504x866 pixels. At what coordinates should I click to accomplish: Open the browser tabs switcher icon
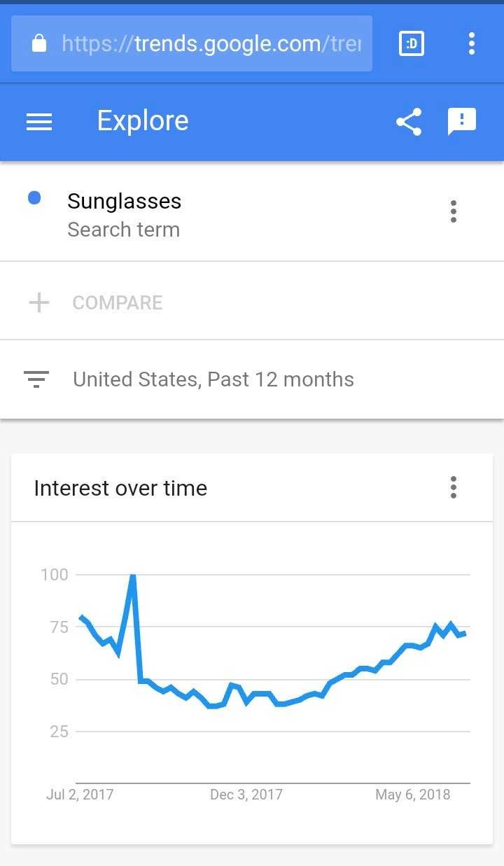tap(412, 43)
